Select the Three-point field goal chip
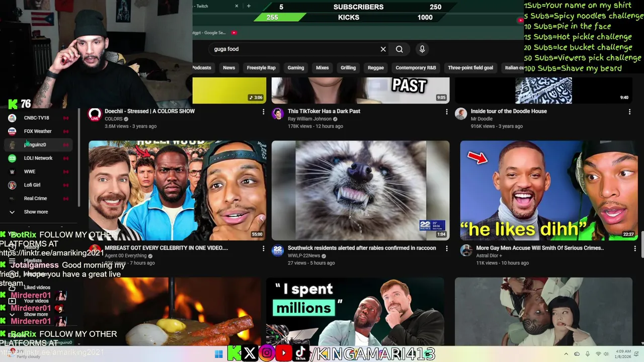The width and height of the screenshot is (644, 362). (x=470, y=68)
